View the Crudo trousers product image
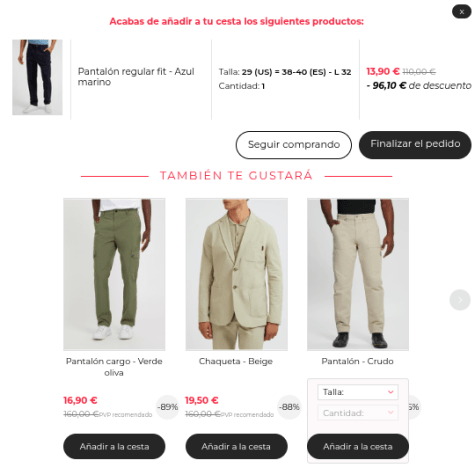The width and height of the screenshot is (475, 475). tap(358, 274)
